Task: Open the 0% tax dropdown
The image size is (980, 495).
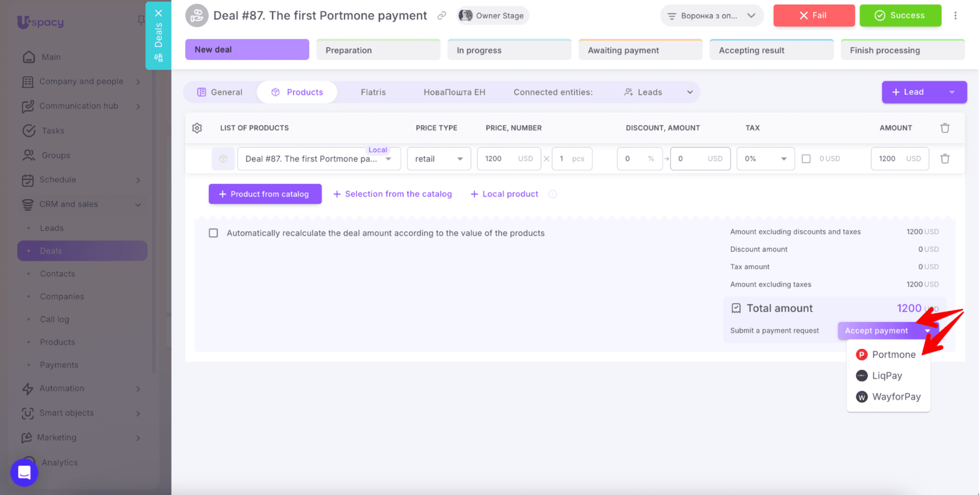Action: [765, 159]
